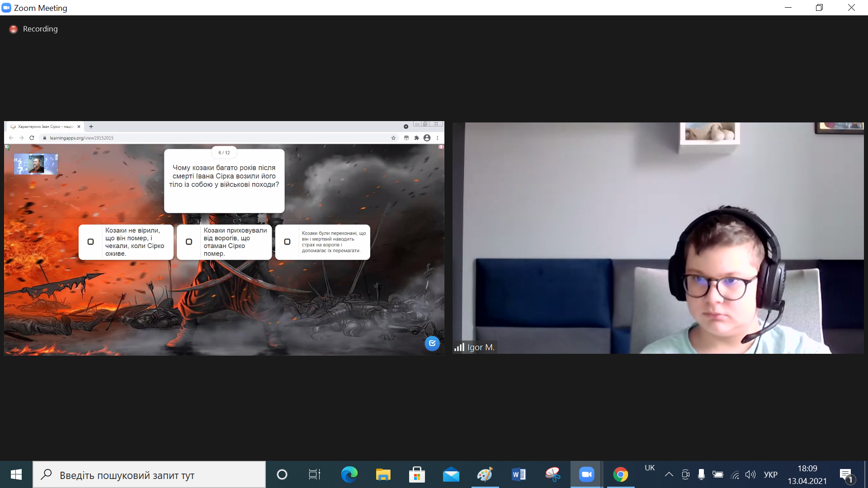This screenshot has width=868, height=488.
Task: Click the LearningApps fullscreen icon
Action: [441, 147]
